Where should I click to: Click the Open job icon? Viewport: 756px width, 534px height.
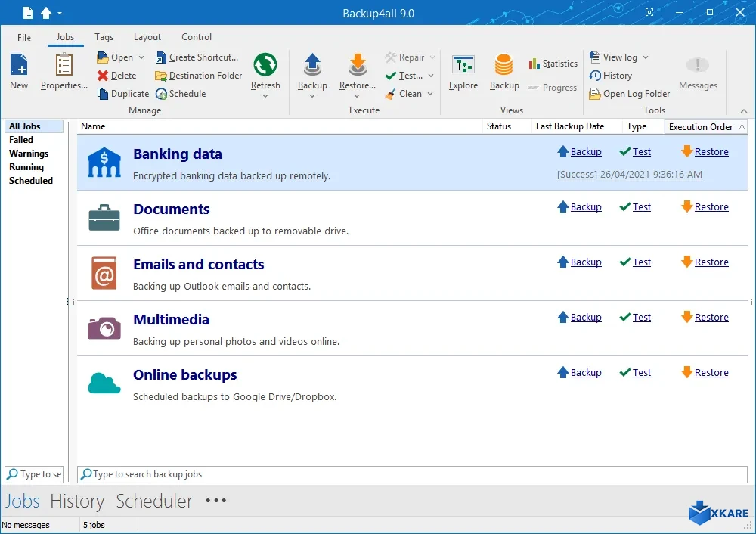102,57
